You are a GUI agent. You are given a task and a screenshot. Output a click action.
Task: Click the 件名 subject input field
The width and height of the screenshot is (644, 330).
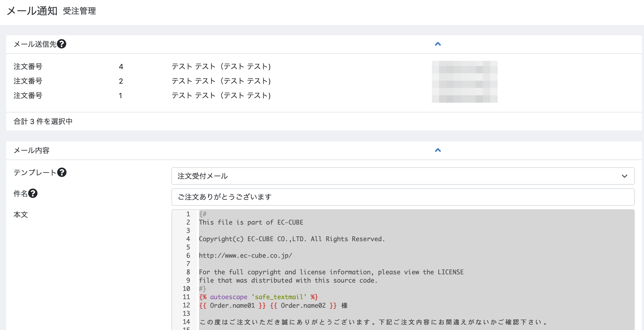tap(403, 197)
